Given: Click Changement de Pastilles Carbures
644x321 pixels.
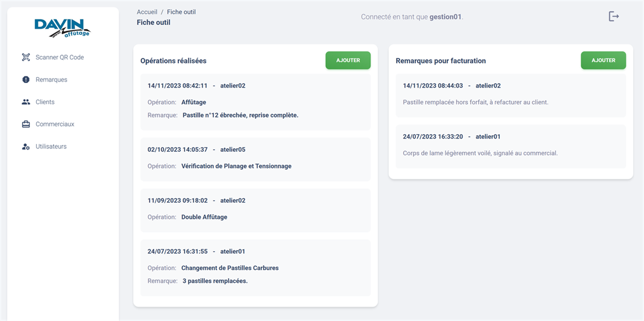Looking at the screenshot, I should [x=230, y=268].
